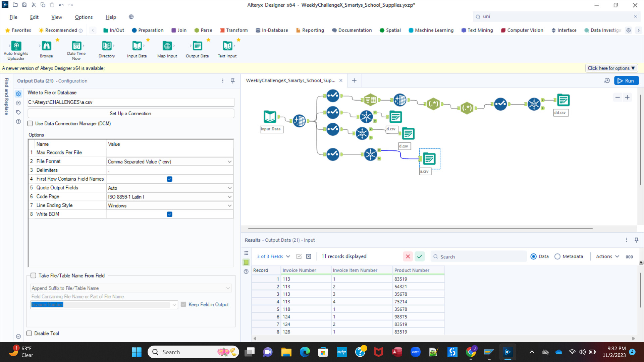Expand the Actions dropdown in Results
This screenshot has width=644, height=362.
pyautogui.click(x=607, y=256)
